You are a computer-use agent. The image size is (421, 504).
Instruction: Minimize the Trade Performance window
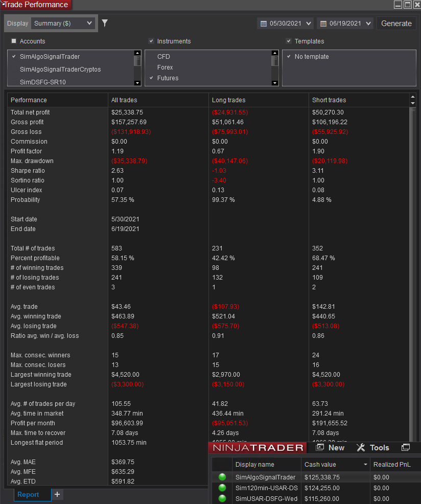pos(398,5)
